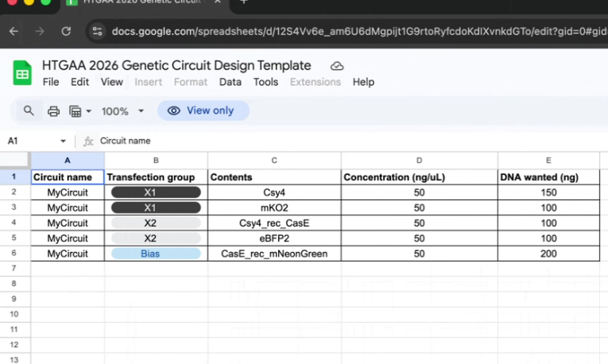The width and height of the screenshot is (608, 364).
Task: Open site information icon in address bar
Action: 97,32
